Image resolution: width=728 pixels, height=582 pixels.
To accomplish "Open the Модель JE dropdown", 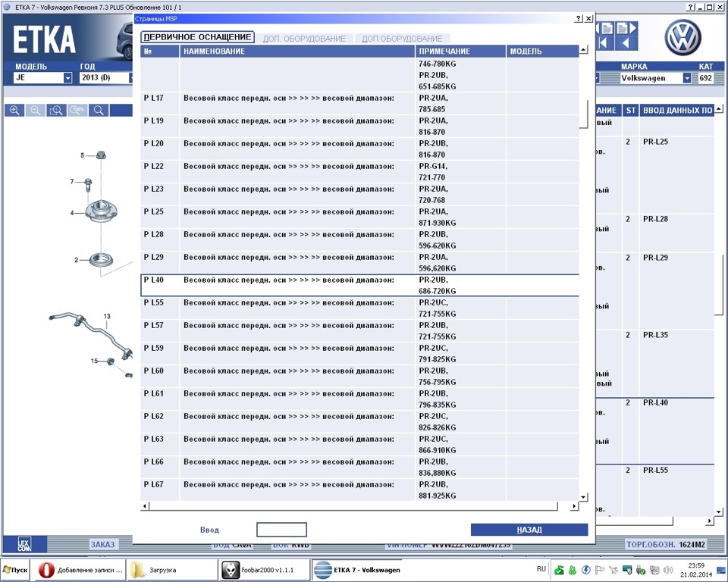I will [67, 78].
